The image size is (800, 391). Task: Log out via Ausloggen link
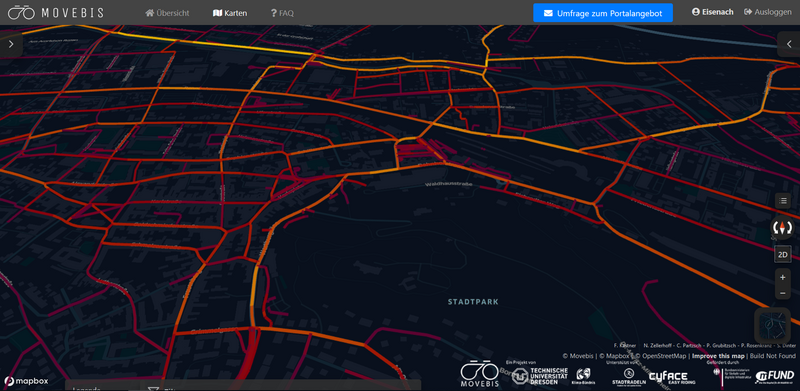768,12
